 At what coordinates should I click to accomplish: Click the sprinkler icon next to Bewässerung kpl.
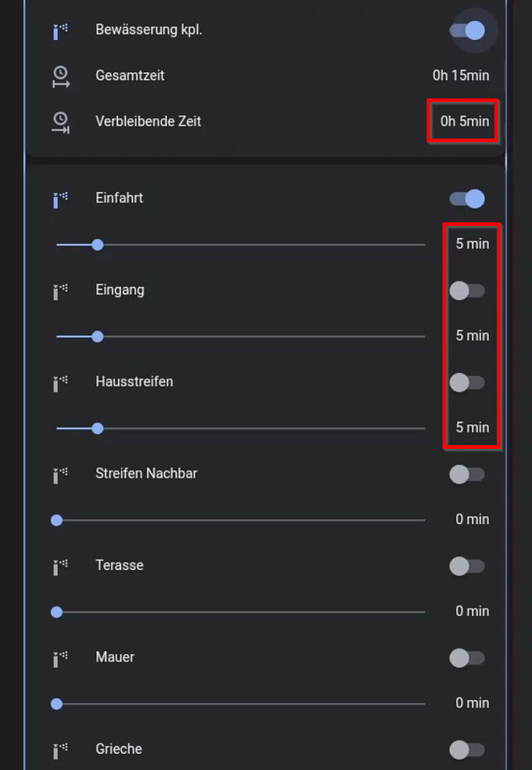pos(59,31)
